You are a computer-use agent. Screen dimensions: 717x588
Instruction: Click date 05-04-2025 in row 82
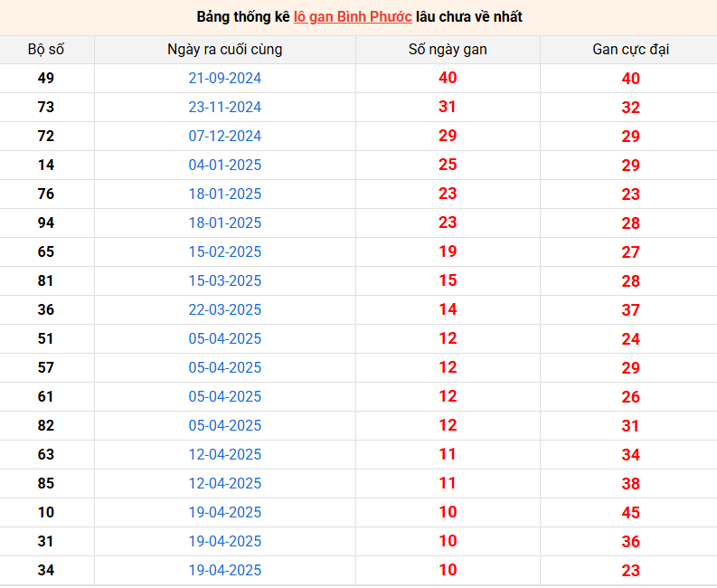click(x=224, y=425)
